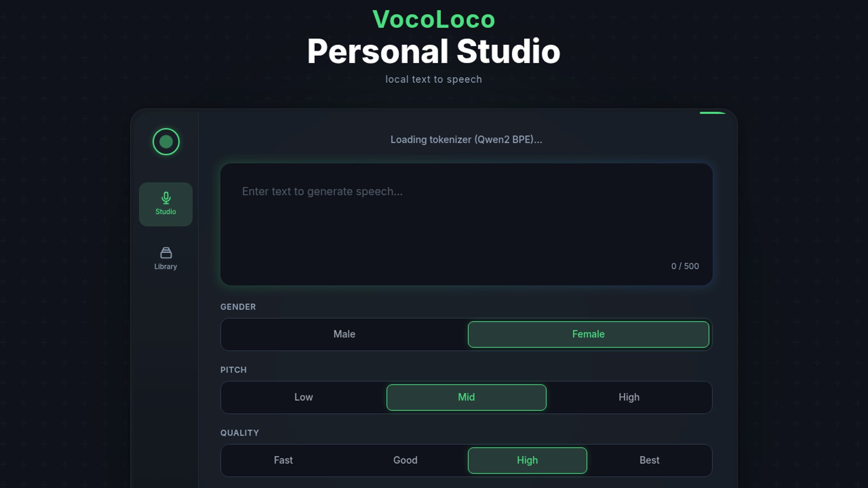Click the Loading tokenizer status message
Viewport: 868px width, 488px height.
[x=466, y=140]
